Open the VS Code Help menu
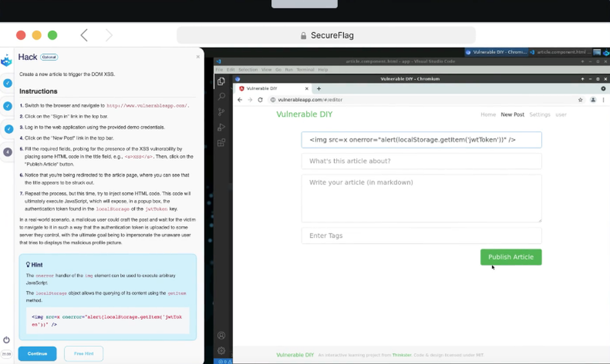This screenshot has width=610, height=364. pos(323,70)
